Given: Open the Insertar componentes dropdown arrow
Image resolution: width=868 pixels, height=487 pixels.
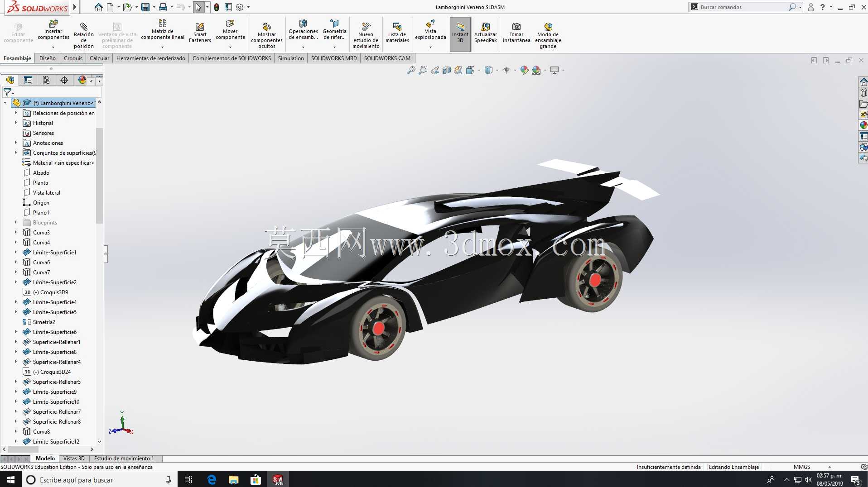Looking at the screenshot, I should [53, 47].
